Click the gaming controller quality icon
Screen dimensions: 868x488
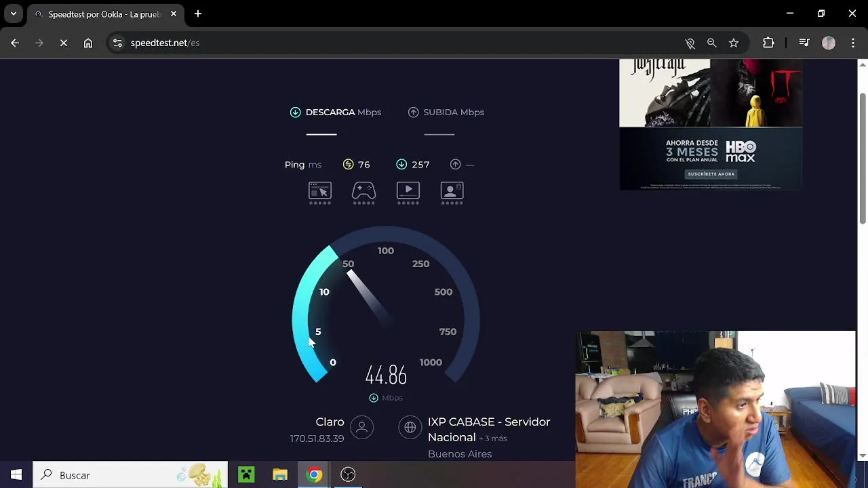pyautogui.click(x=363, y=190)
